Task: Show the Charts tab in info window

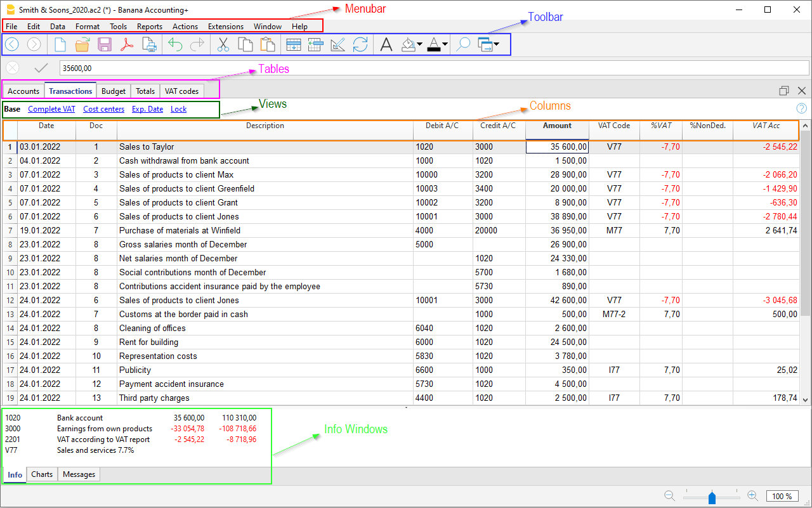Action: point(42,474)
